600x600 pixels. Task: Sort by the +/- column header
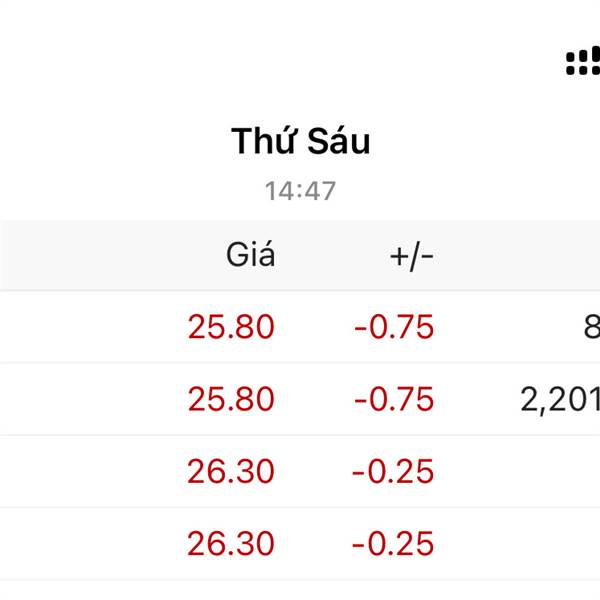411,256
